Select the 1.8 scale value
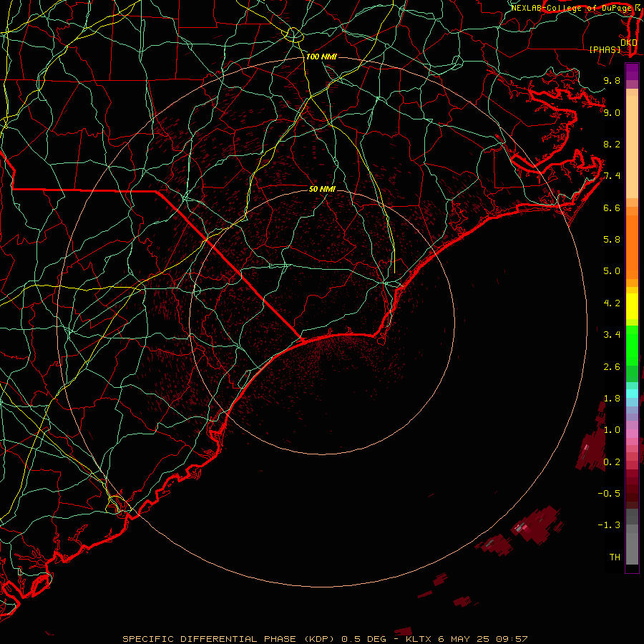Screen dimensions: 644x644 [612, 399]
